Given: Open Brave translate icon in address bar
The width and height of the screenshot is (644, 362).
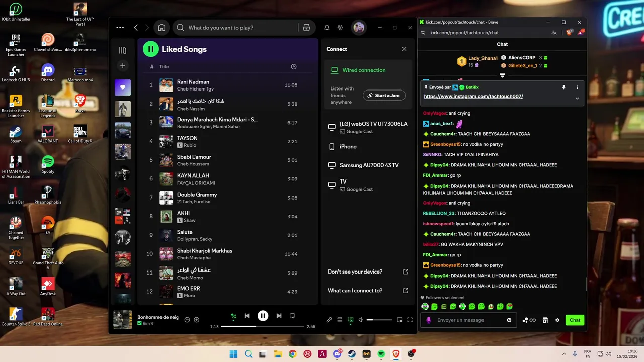Looking at the screenshot, I should [554, 33].
